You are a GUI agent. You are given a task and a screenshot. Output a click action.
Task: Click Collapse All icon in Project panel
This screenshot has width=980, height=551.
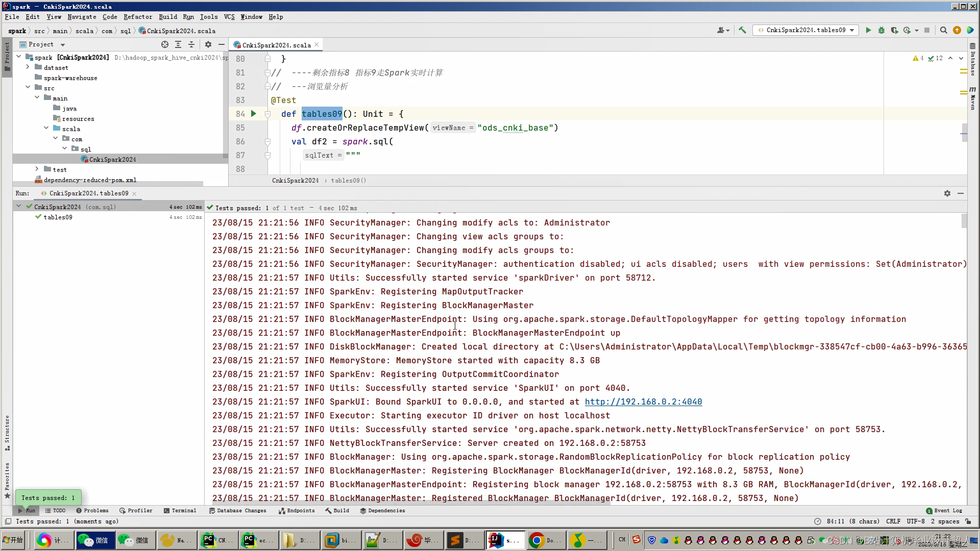click(x=191, y=44)
